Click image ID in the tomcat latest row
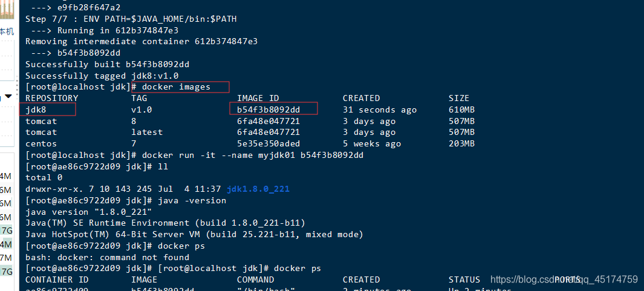This screenshot has height=291, width=644. point(268,132)
